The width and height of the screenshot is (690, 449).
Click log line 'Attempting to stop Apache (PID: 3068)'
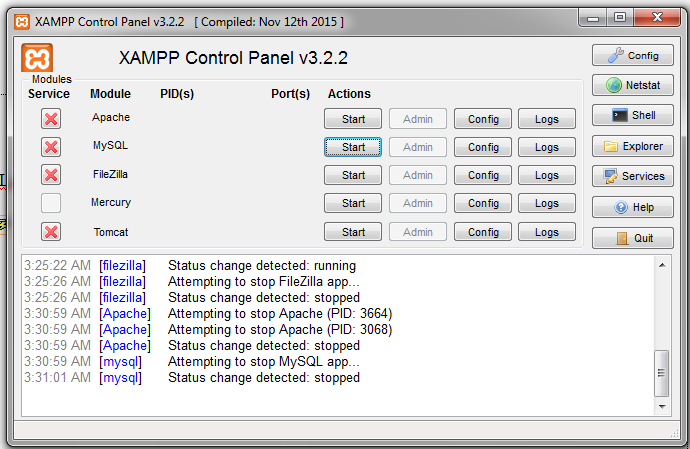click(280, 329)
